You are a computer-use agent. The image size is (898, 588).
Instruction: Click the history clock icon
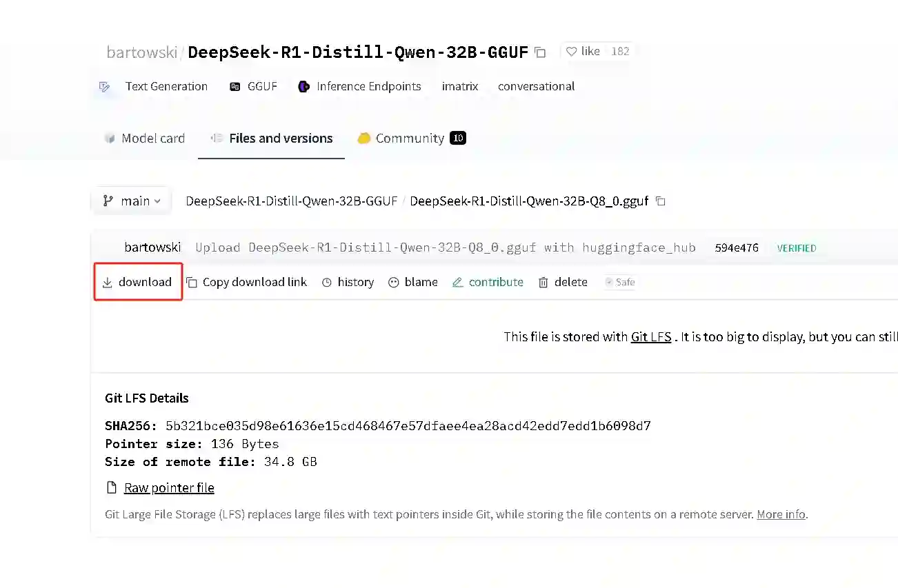(327, 283)
